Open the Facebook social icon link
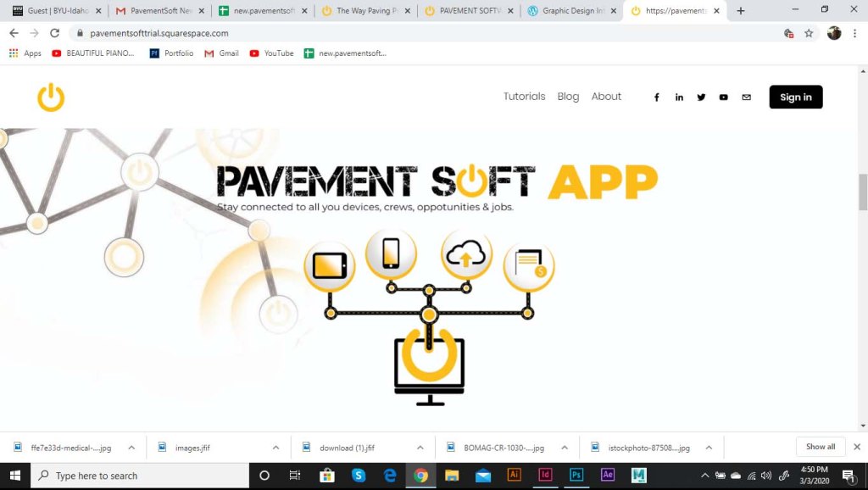The image size is (868, 490). pos(656,97)
